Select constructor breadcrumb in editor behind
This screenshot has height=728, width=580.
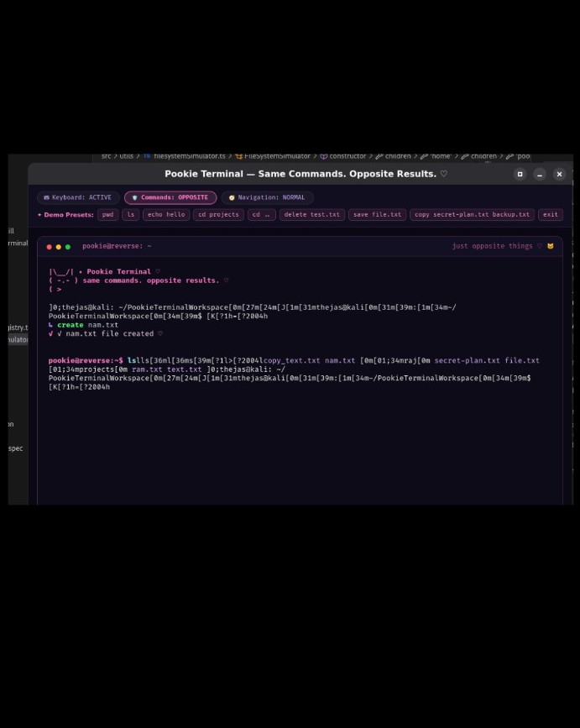(347, 156)
